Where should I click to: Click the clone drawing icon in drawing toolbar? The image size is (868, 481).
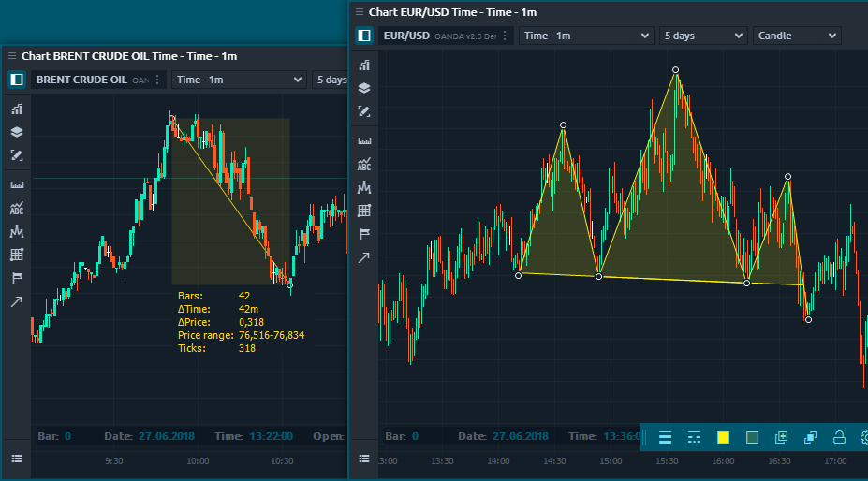pyautogui.click(x=781, y=437)
